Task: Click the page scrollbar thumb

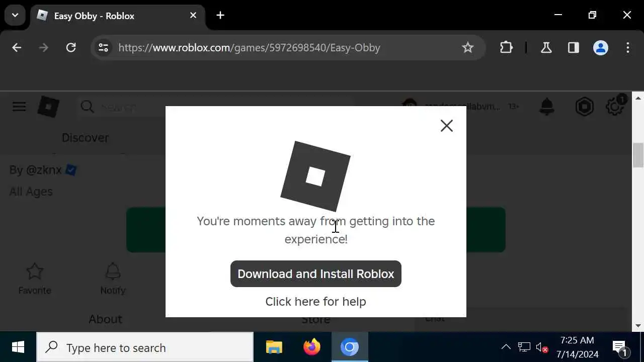Action: (x=638, y=155)
